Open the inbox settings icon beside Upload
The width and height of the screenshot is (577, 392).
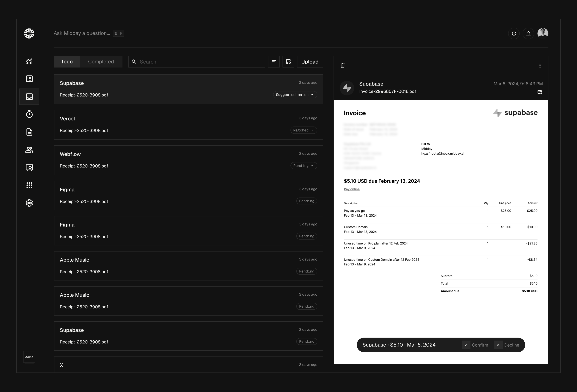point(288,62)
